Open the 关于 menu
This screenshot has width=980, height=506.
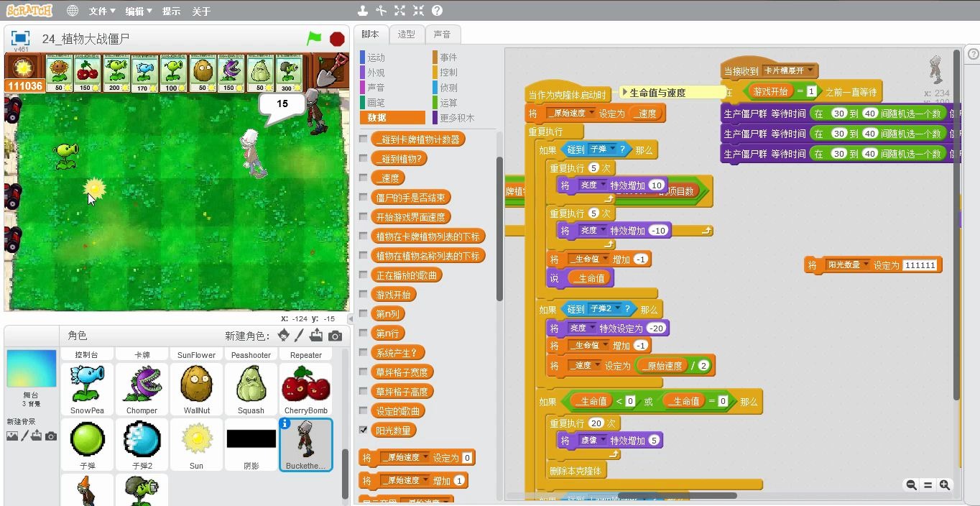pos(202,11)
